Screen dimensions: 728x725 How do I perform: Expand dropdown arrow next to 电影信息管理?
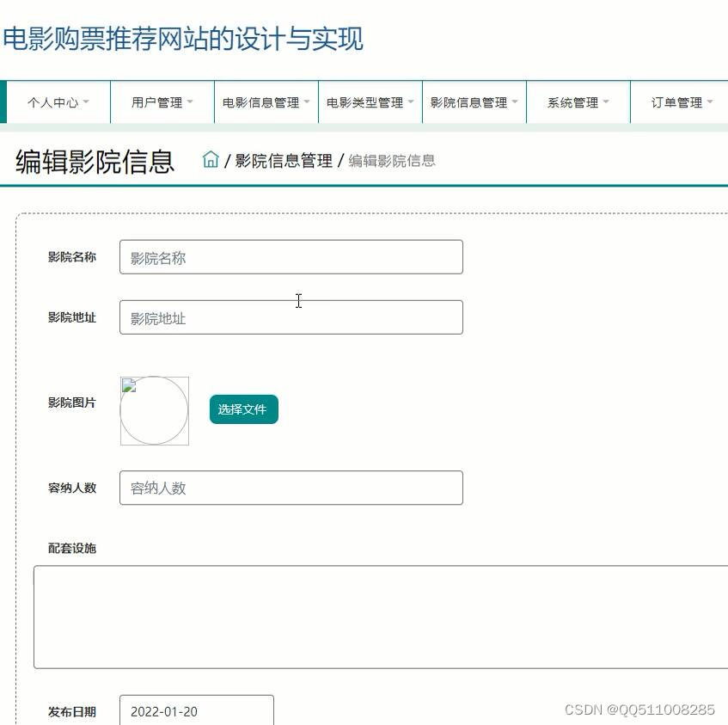coord(307,101)
